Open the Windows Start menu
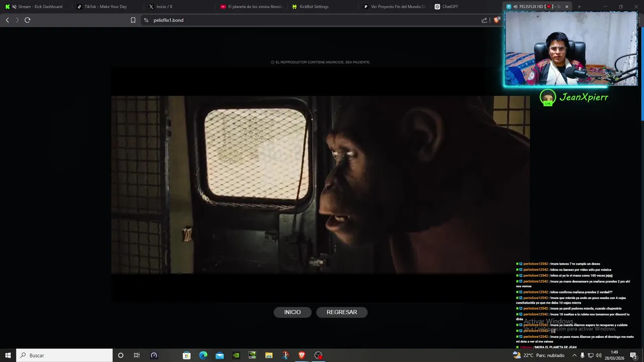The width and height of the screenshot is (644, 362). pyautogui.click(x=8, y=355)
